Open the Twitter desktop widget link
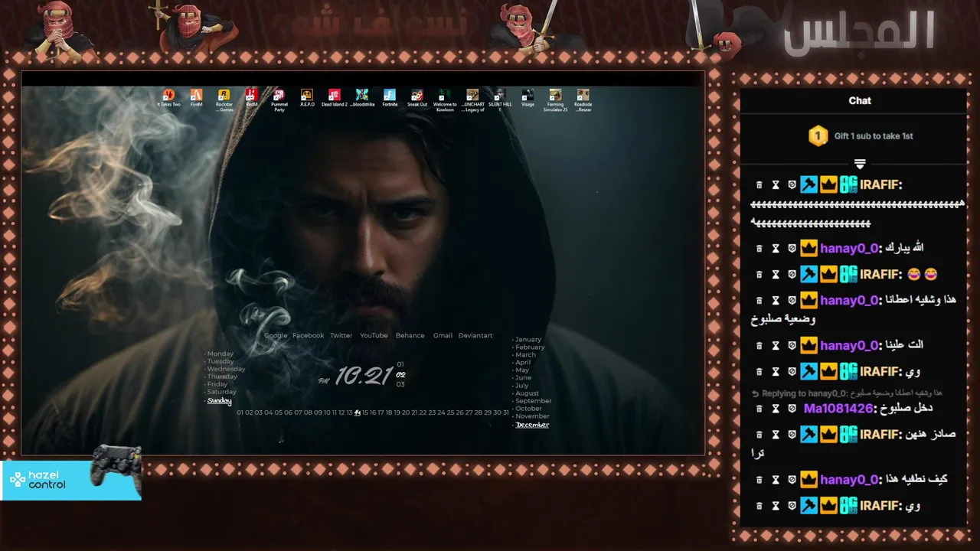980x551 pixels. coord(341,335)
